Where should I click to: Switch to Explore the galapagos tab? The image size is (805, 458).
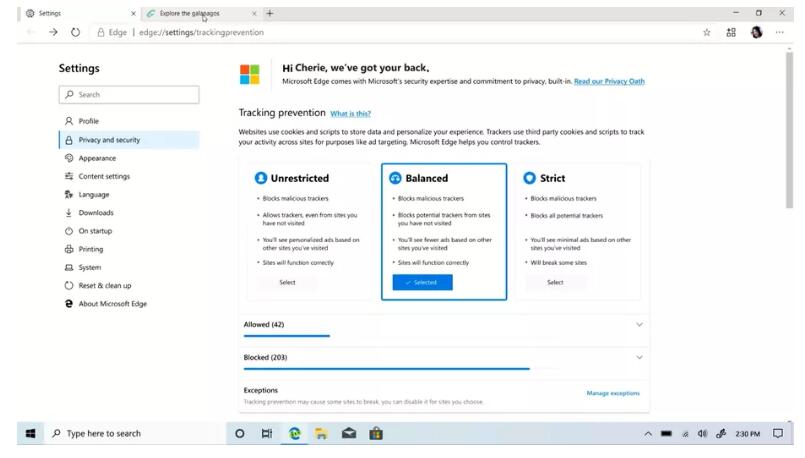coord(200,13)
